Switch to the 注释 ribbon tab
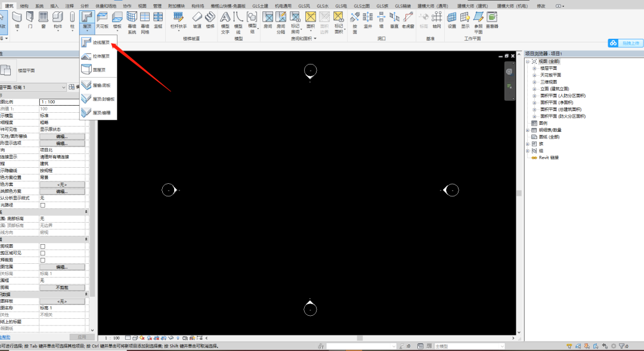This screenshot has height=351, width=644. tap(69, 6)
